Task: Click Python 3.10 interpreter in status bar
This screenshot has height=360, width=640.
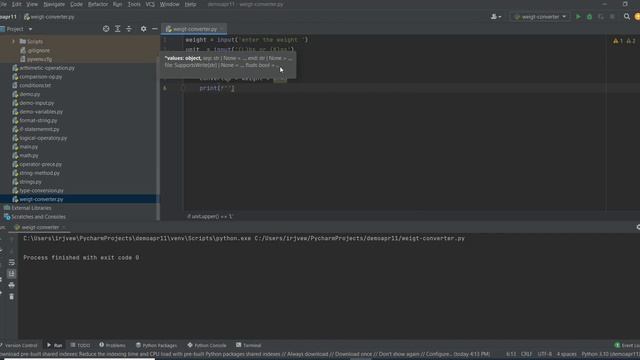Action: (x=611, y=354)
